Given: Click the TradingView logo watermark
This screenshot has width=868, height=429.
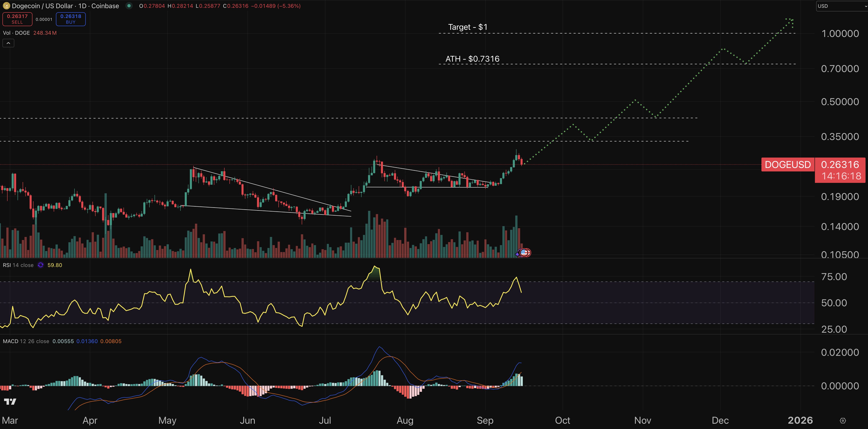Looking at the screenshot, I should click(10, 401).
